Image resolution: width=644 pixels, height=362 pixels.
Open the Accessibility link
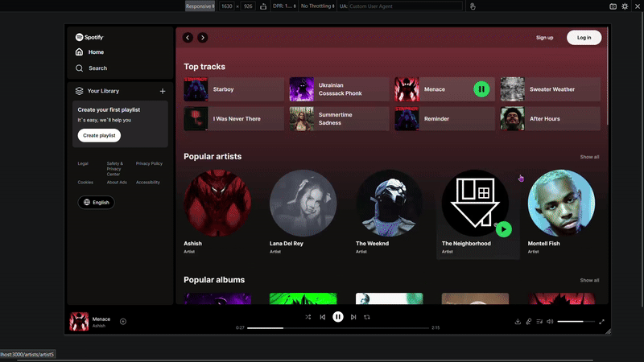point(148,183)
